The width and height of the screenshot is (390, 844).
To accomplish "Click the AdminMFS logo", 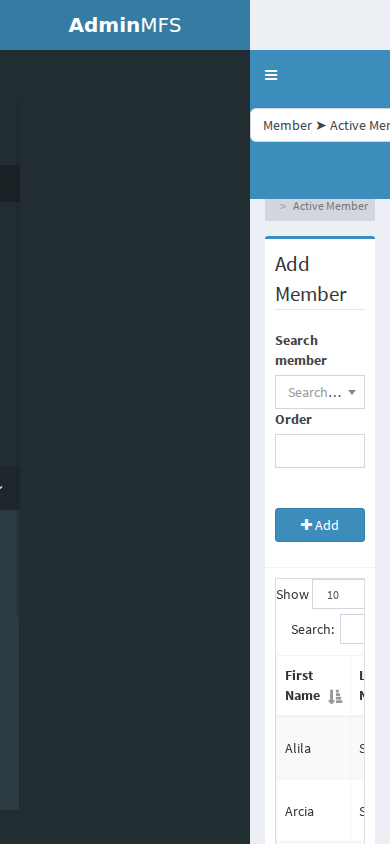I will click(125, 25).
